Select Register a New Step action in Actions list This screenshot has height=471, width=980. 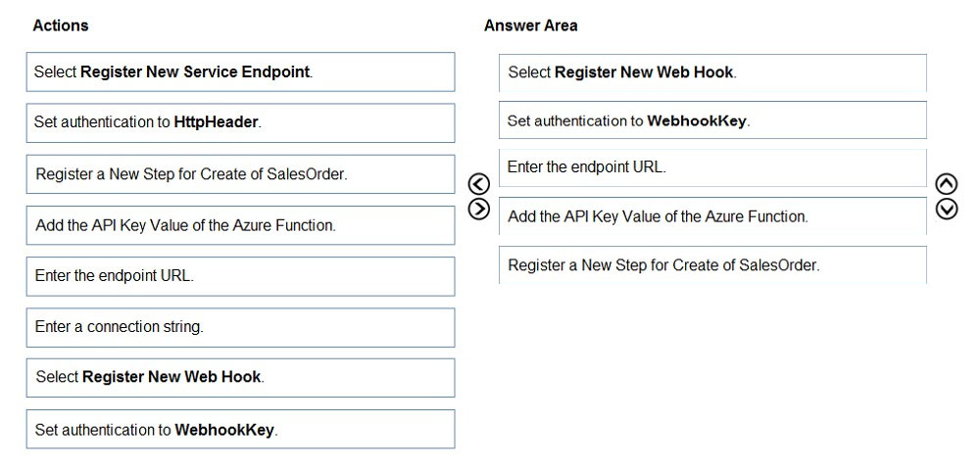(241, 174)
